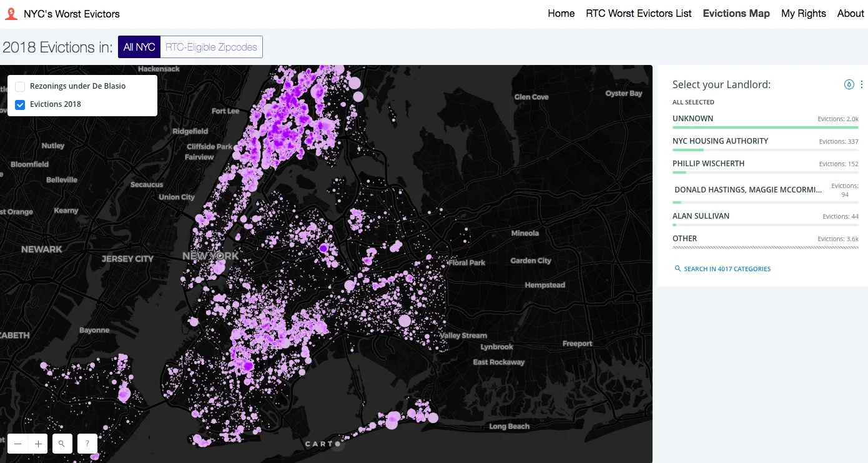Zoom out using the minus map control

click(18, 444)
